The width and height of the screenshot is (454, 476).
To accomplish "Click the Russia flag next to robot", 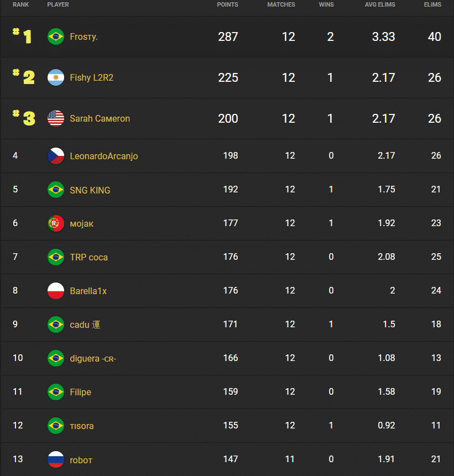I will pos(55,460).
